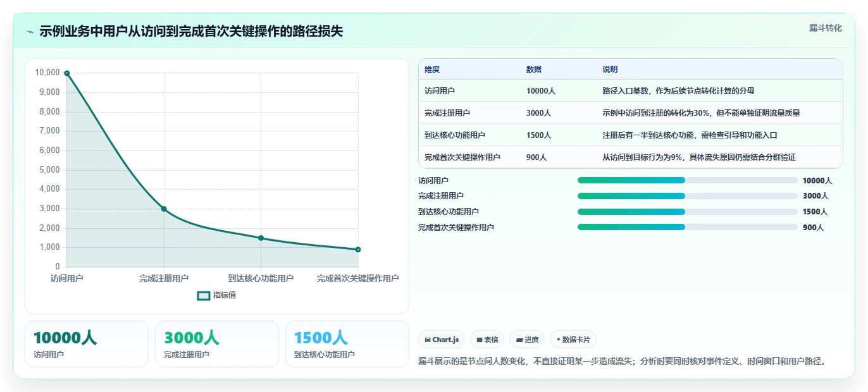Click the 说明 table column header
Viewport: 868px width, 392px height.
tap(610, 70)
